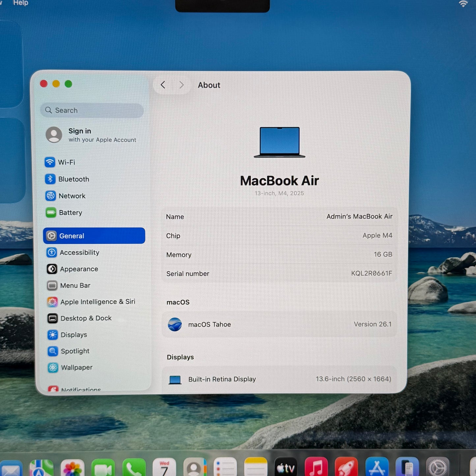Click the Search field
The image size is (476, 476).
coord(92,110)
